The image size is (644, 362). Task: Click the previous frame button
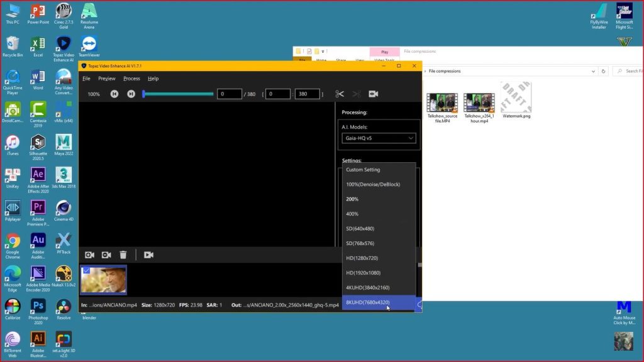[x=114, y=94]
